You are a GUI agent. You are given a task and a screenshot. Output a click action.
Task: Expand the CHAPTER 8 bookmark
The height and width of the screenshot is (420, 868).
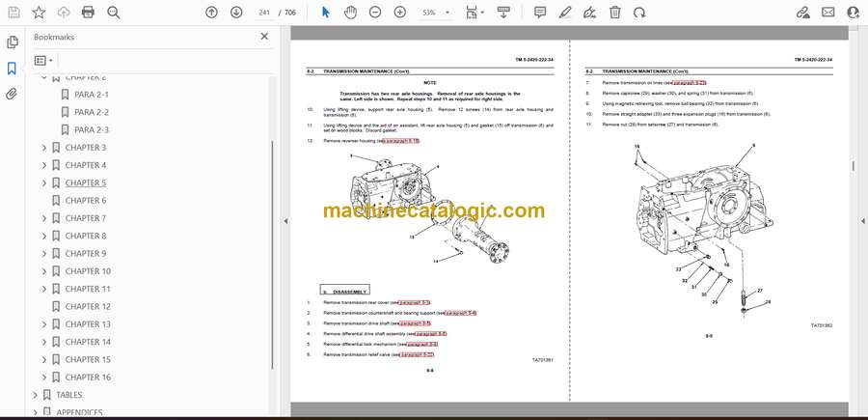coord(44,236)
